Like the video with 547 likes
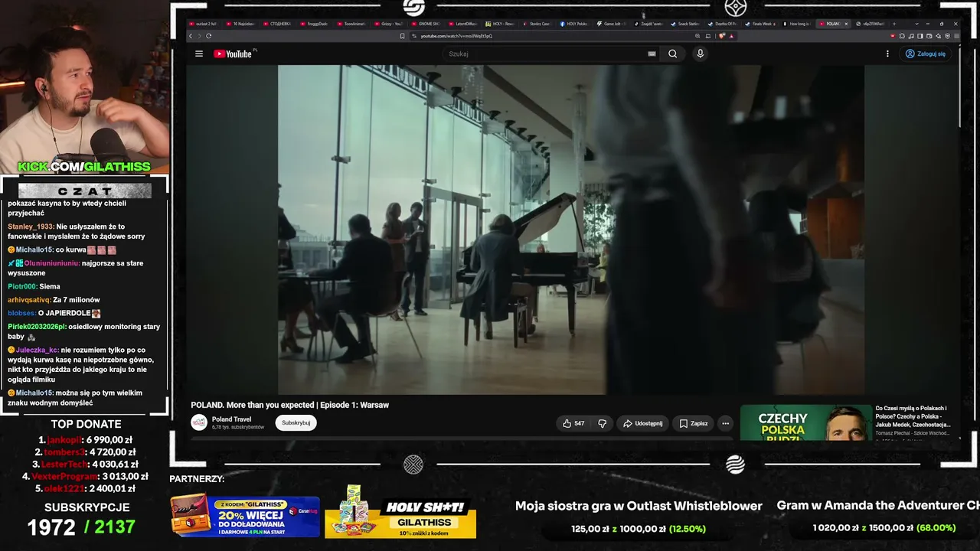Screen dimensions: 980x551 click(x=573, y=423)
